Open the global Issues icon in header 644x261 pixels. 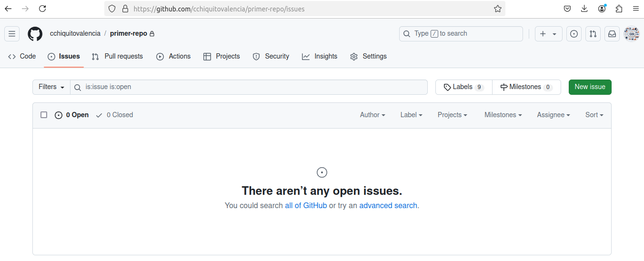(x=574, y=34)
